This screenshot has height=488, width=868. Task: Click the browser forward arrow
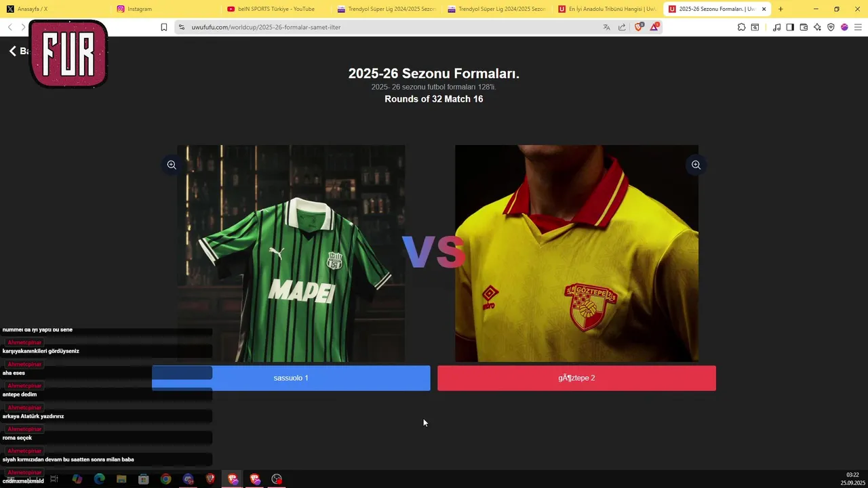click(x=23, y=27)
